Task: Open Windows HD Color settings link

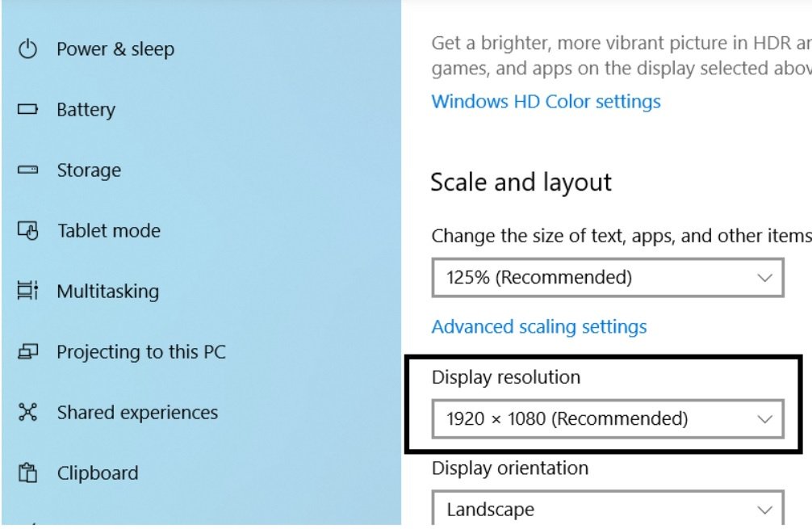Action: pyautogui.click(x=546, y=102)
